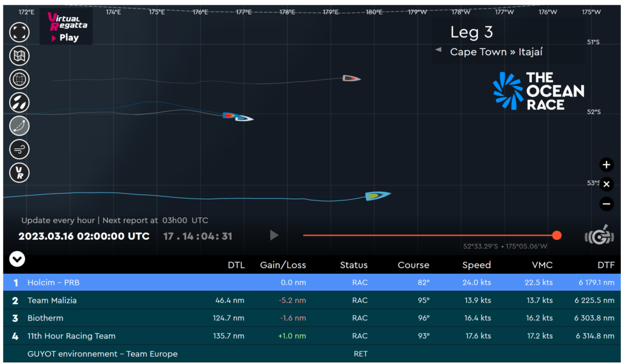Screen dimensions: 621x364
Task: Toggle boat route tracks icon
Action: [19, 126]
